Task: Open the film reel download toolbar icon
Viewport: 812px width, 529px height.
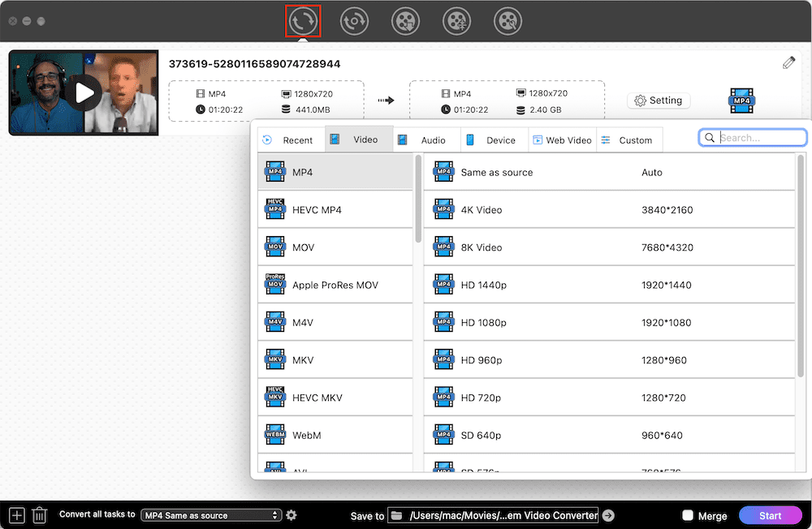Action: click(x=405, y=21)
